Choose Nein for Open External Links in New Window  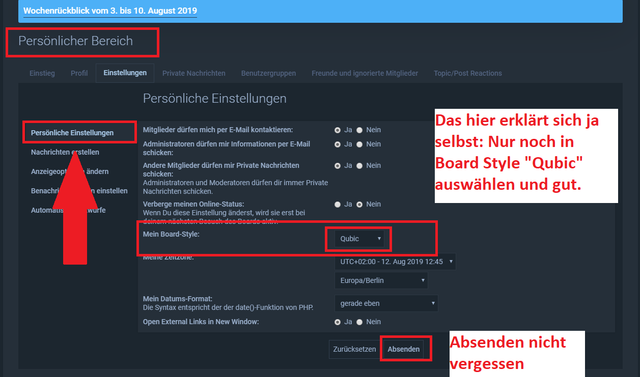(359, 322)
